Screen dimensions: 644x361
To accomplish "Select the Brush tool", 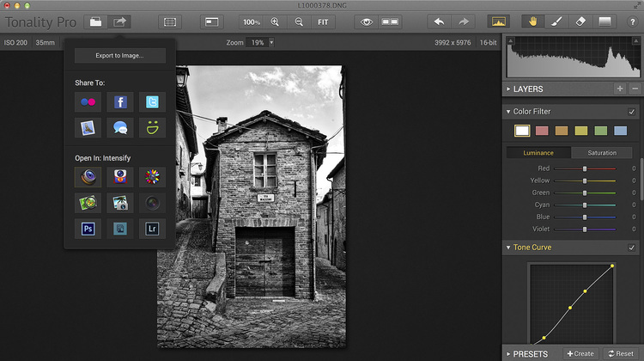I will click(x=556, y=21).
